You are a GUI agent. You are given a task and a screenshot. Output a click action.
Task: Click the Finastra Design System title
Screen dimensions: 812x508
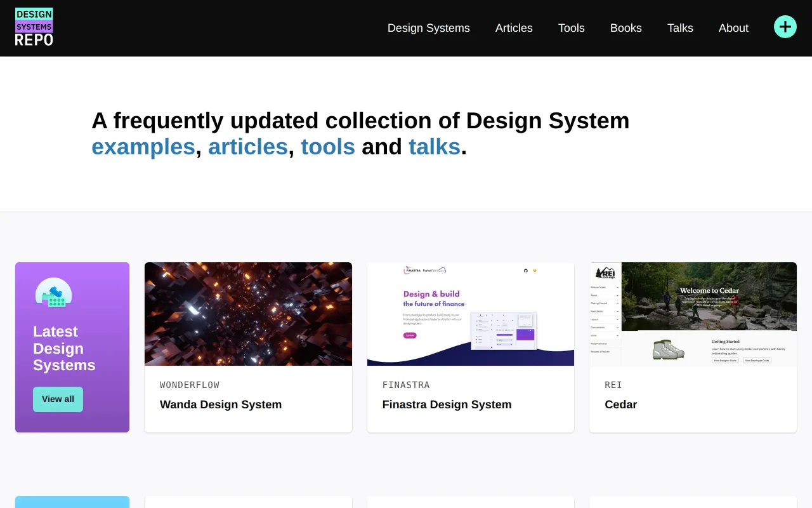[x=447, y=404]
